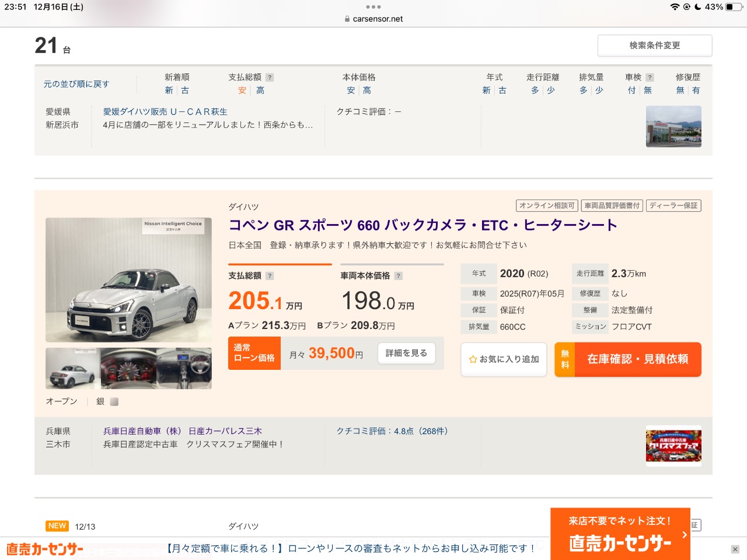Click help icon next to 車両本体価格 label
This screenshot has width=747, height=560.
398,276
